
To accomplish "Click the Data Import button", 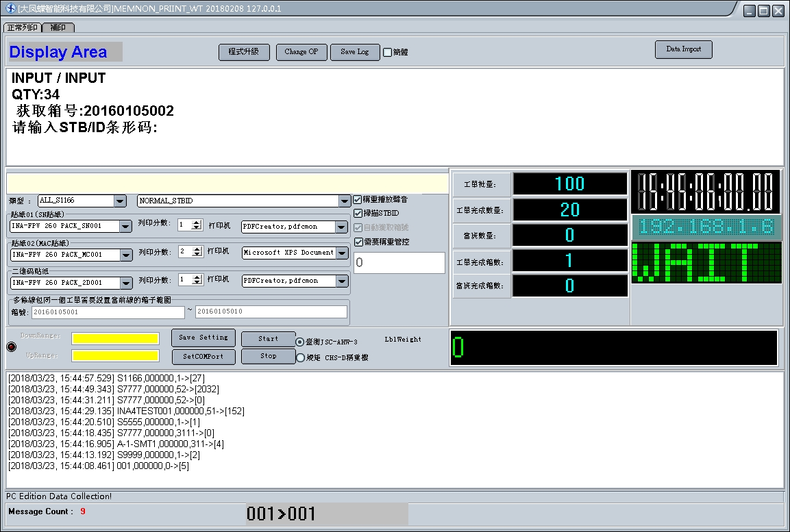I will (x=683, y=49).
